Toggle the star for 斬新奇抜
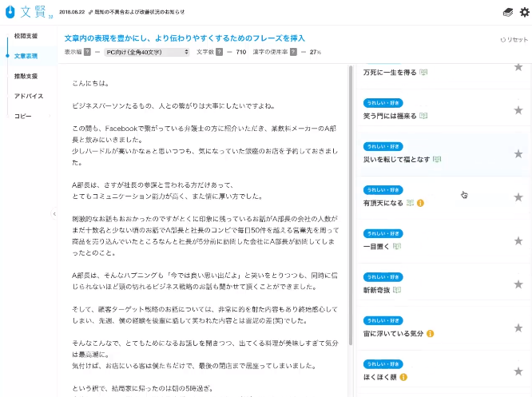The image size is (532, 397). (x=518, y=284)
